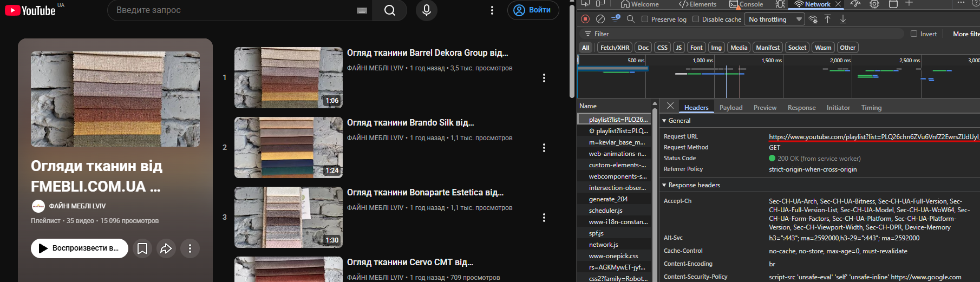Click the channel avatar ФАЙНІ МЕБЛІ LVIV

pos(38,206)
